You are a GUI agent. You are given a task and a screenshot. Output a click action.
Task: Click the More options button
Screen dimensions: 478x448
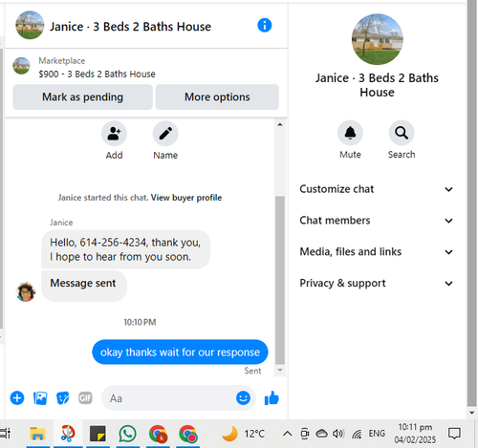click(x=217, y=97)
